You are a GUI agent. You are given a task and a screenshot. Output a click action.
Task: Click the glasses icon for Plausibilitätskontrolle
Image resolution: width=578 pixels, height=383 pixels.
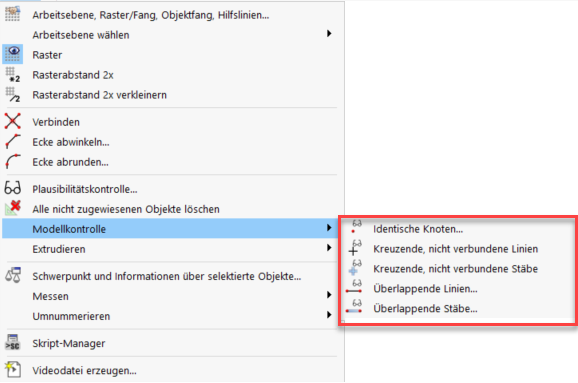pos(13,188)
